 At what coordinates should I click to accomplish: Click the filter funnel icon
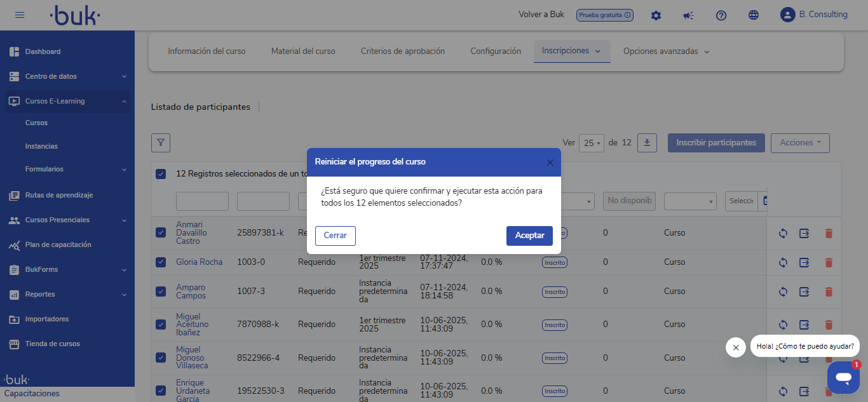(161, 143)
